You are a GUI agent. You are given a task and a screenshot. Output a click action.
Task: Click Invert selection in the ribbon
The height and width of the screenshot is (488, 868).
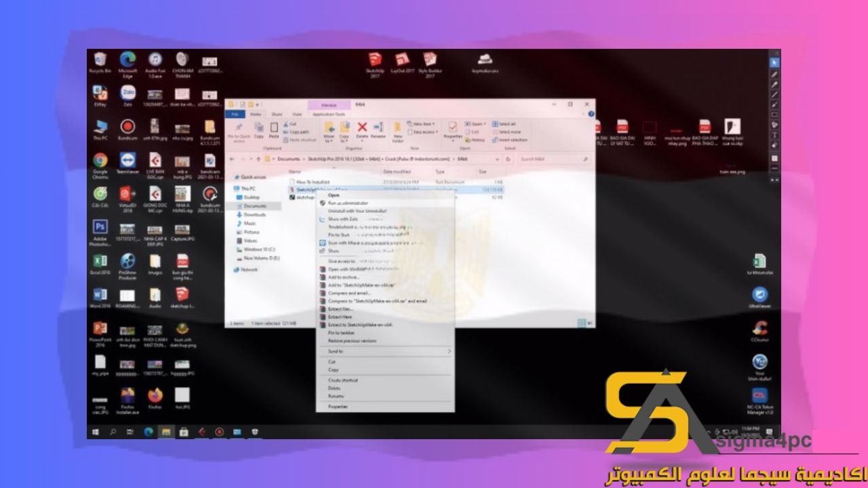tap(509, 140)
